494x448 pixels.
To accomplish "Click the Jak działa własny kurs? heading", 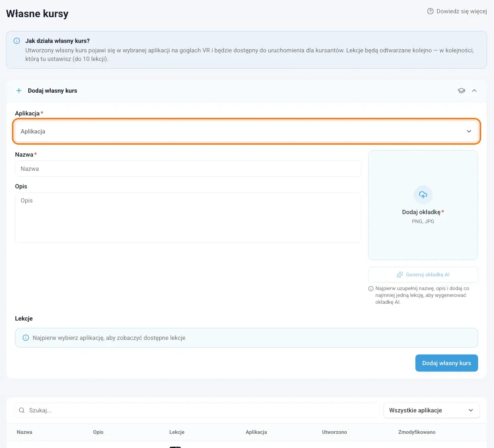I will point(57,41).
